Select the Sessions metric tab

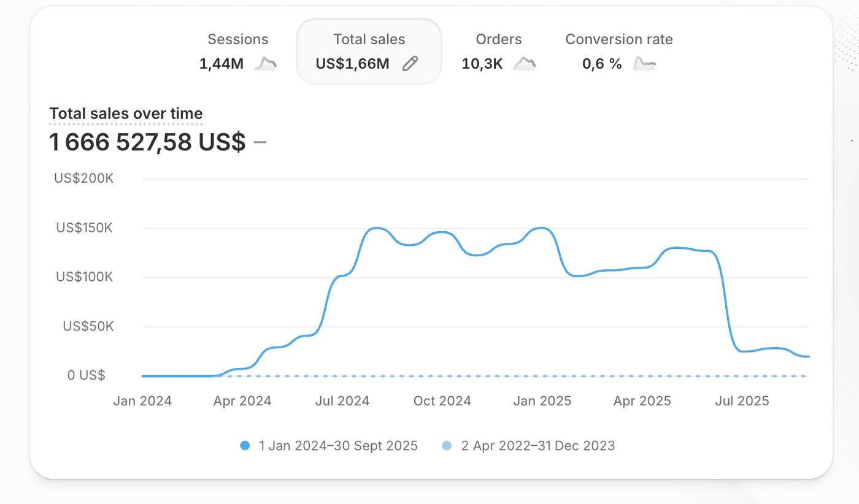(238, 52)
